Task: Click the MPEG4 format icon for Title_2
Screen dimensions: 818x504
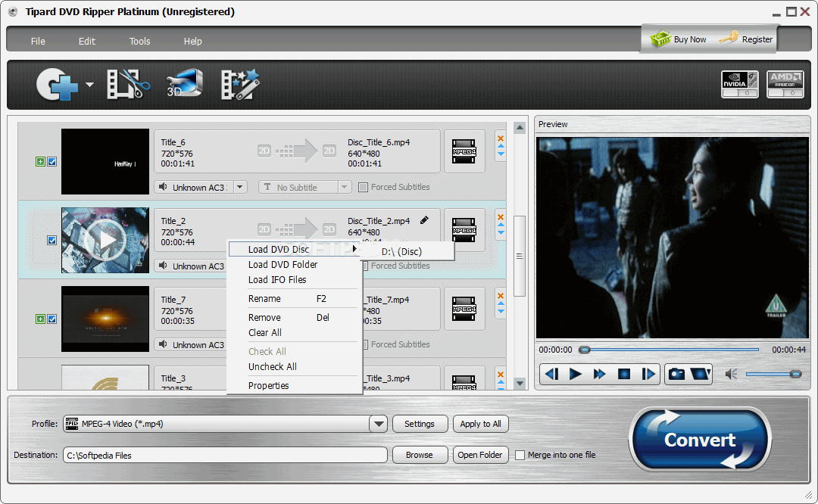Action: coord(464,230)
